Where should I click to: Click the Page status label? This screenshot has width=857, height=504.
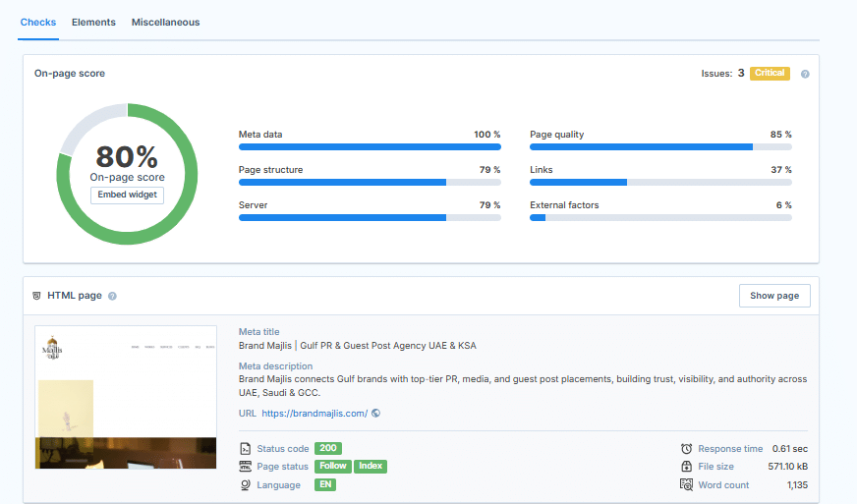[x=283, y=467]
